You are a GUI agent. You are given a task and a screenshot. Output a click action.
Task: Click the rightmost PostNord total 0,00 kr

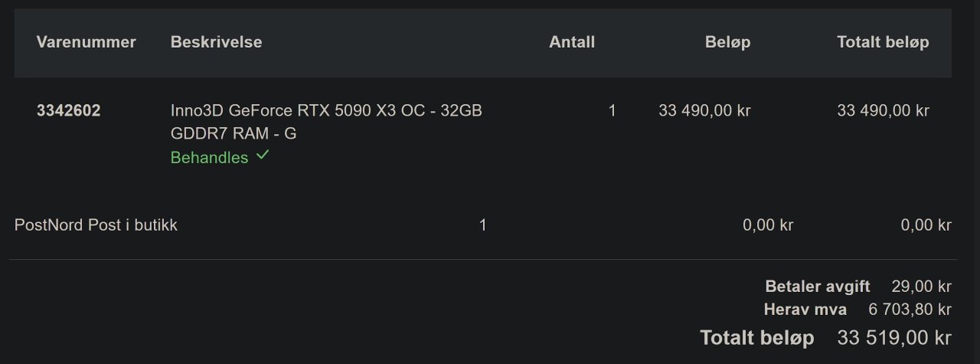(926, 225)
